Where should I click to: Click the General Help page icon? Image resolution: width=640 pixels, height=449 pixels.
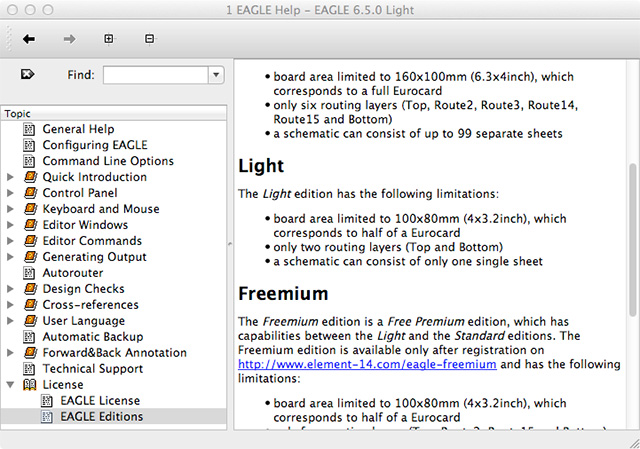(x=29, y=129)
